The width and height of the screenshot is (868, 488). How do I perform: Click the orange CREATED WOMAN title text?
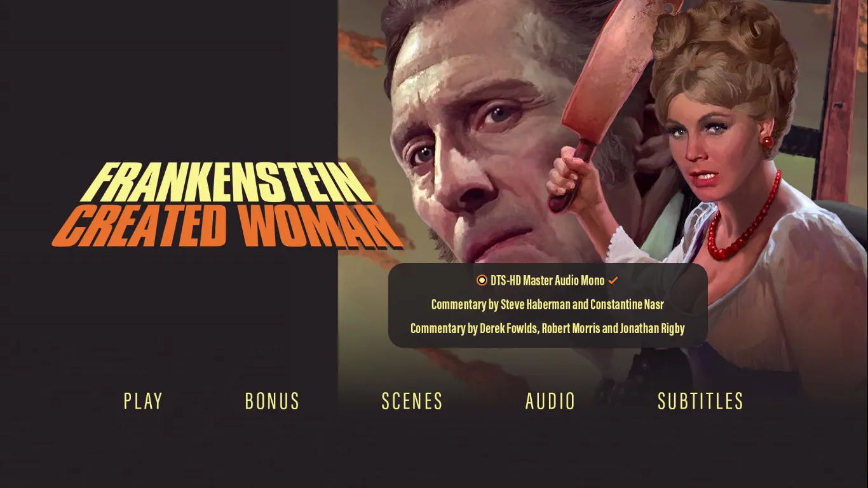pyautogui.click(x=227, y=226)
